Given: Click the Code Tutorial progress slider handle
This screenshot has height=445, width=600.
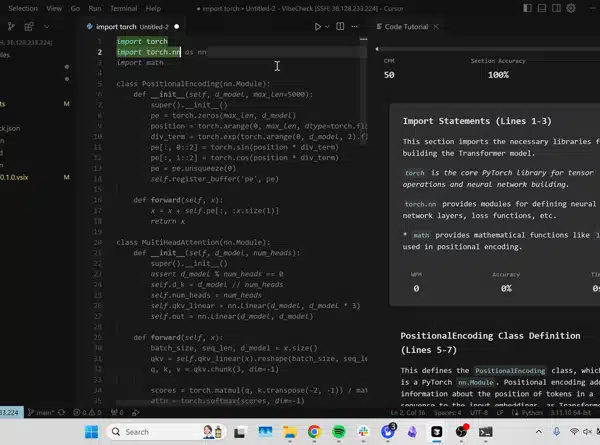Looking at the screenshot, I should click(377, 49).
